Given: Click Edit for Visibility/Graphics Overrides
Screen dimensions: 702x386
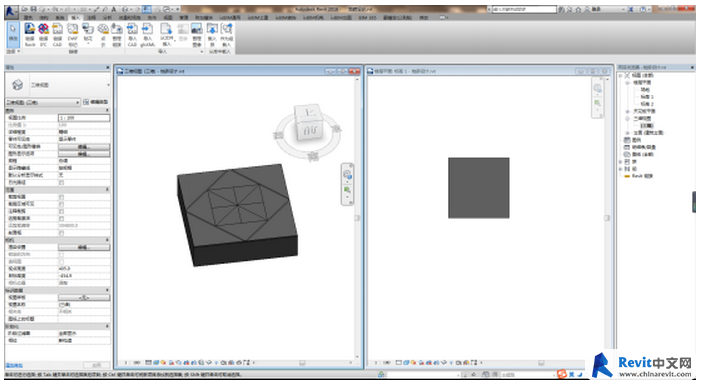Looking at the screenshot, I should pyautogui.click(x=84, y=146).
